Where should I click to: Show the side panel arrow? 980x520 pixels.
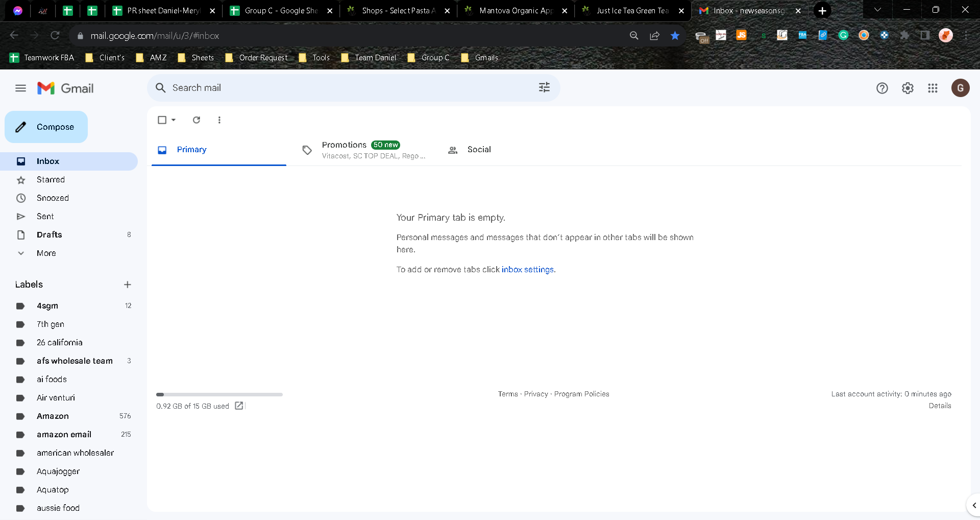(974, 506)
